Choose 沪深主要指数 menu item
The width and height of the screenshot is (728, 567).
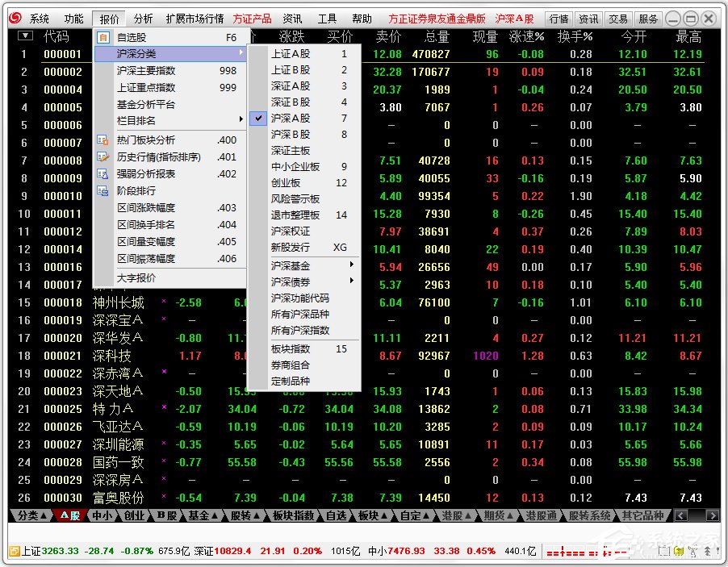[170, 70]
